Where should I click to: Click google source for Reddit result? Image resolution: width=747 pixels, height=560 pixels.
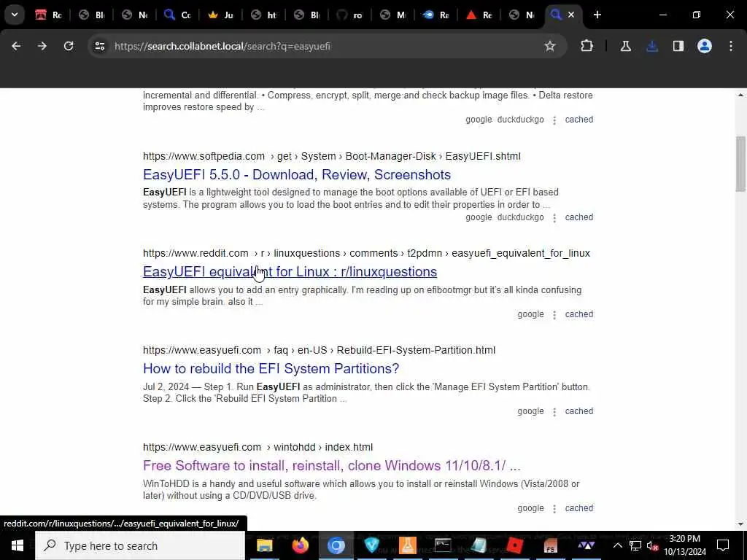tap(530, 314)
